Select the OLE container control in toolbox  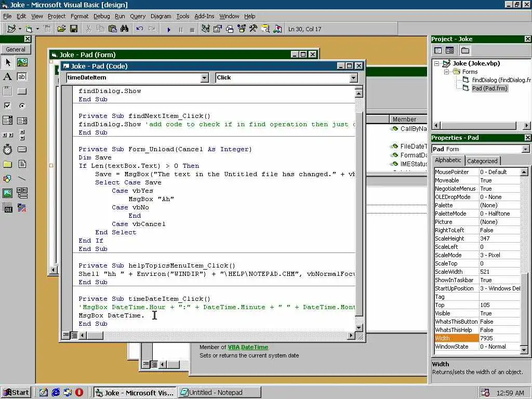pyautogui.click(x=8, y=207)
